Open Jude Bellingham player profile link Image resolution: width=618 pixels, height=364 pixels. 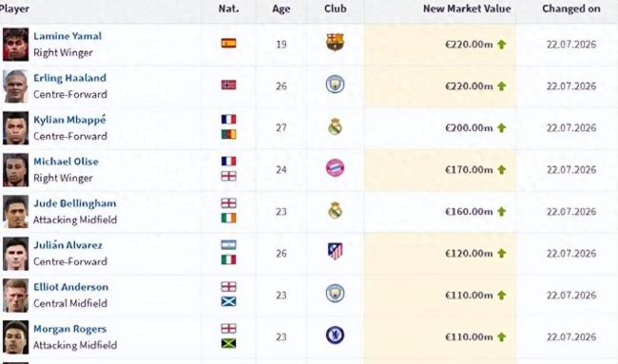(x=75, y=203)
